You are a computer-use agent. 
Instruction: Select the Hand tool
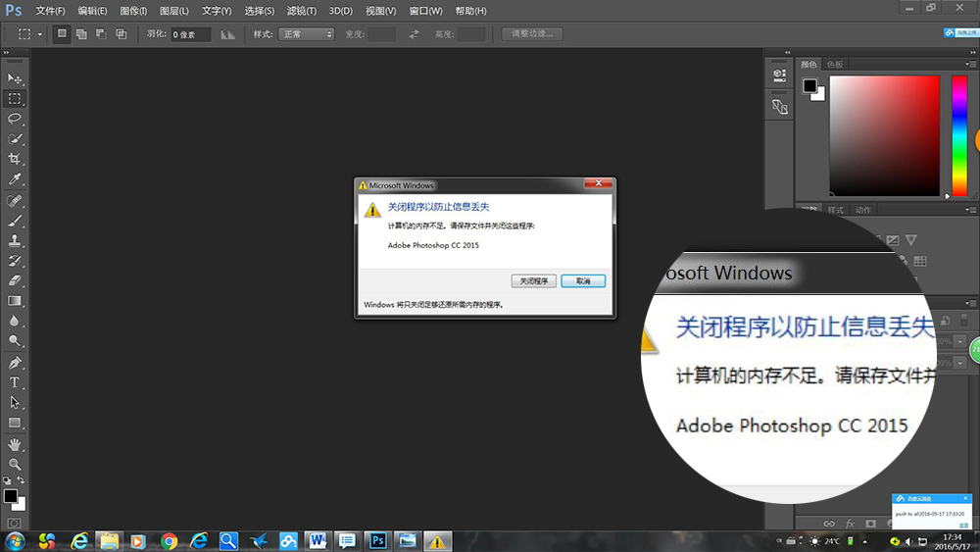pyautogui.click(x=15, y=444)
